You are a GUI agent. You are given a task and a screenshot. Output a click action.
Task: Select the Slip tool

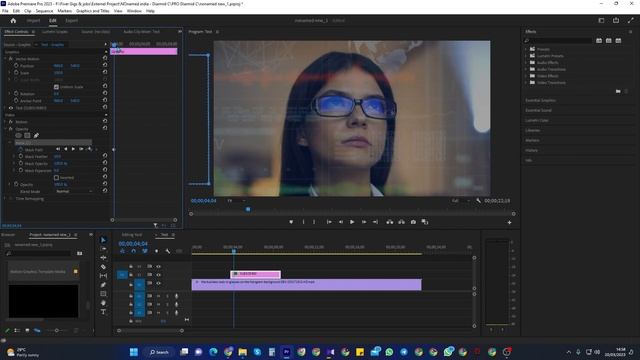[x=103, y=276]
